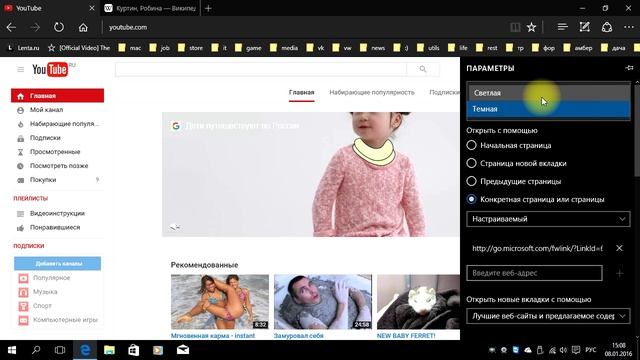Open the news bookmarks folder
640x360 pixels.
[x=372, y=48]
